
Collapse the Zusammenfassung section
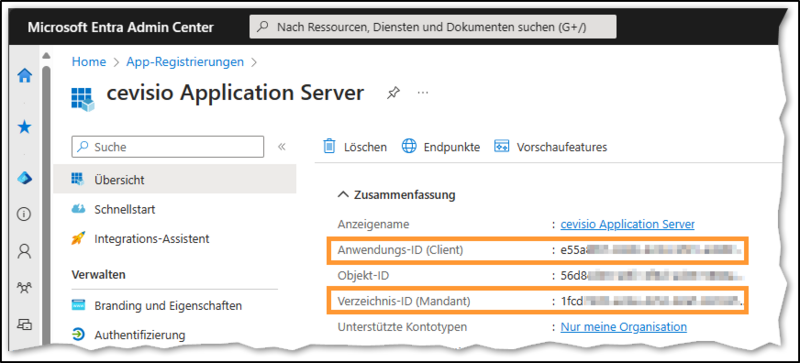[344, 195]
